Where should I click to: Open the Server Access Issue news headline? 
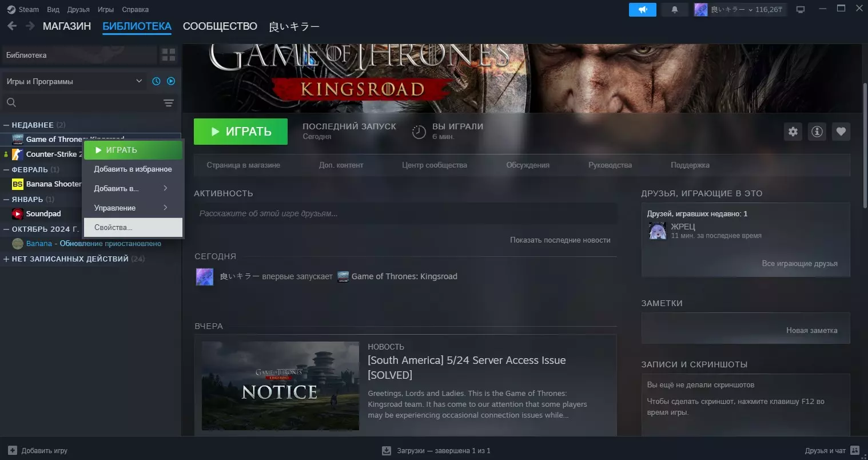(x=467, y=367)
